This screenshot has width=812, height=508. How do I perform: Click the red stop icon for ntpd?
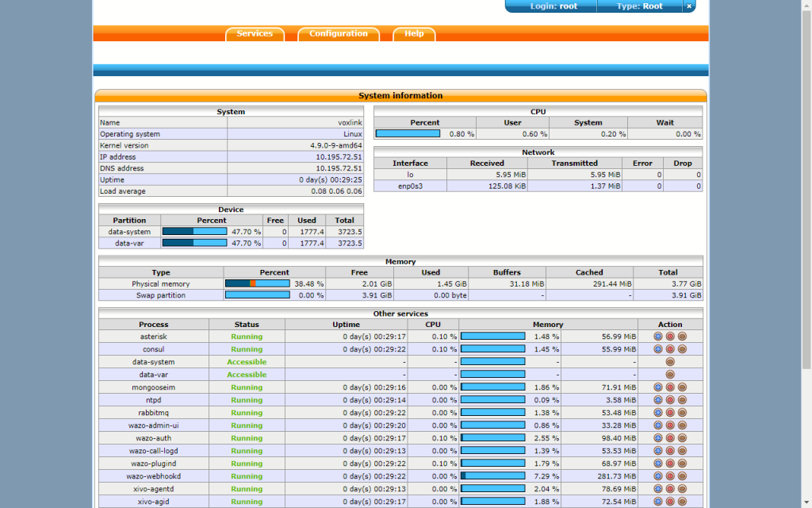click(670, 400)
